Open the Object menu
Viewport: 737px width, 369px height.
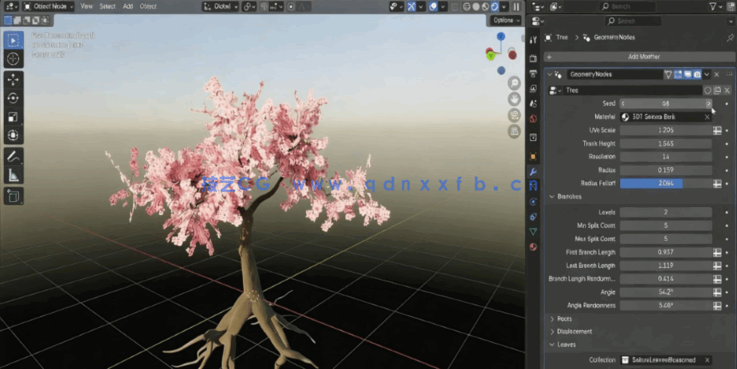[x=148, y=7]
